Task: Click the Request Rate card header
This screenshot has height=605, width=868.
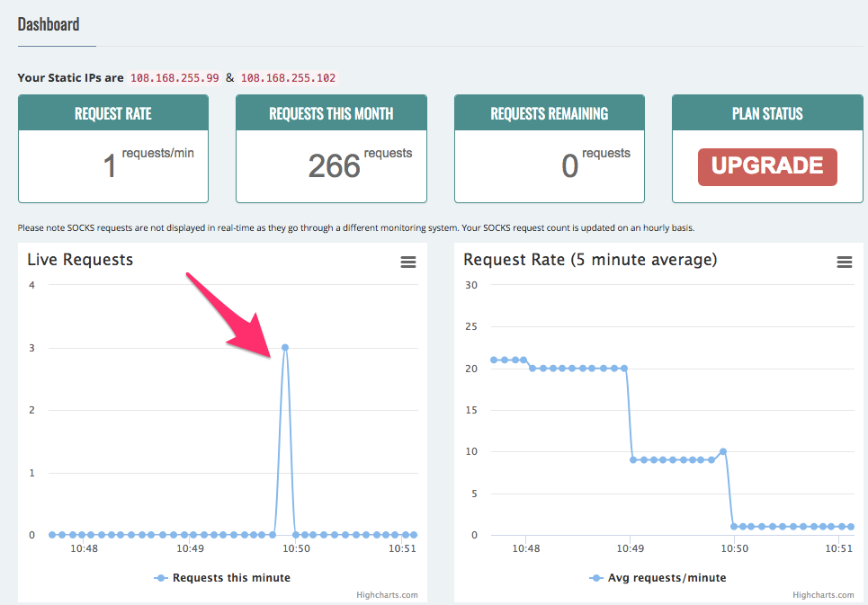Action: [113, 112]
